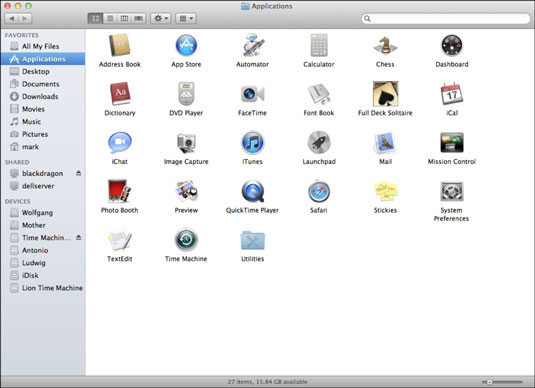Go back with the left arrow
Image resolution: width=535 pixels, height=388 pixels.
click(x=12, y=18)
